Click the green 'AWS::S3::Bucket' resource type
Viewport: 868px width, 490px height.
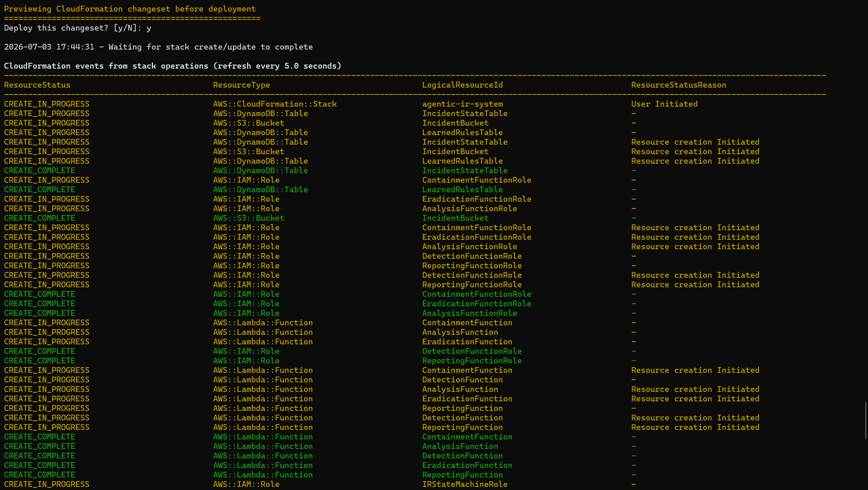249,218
